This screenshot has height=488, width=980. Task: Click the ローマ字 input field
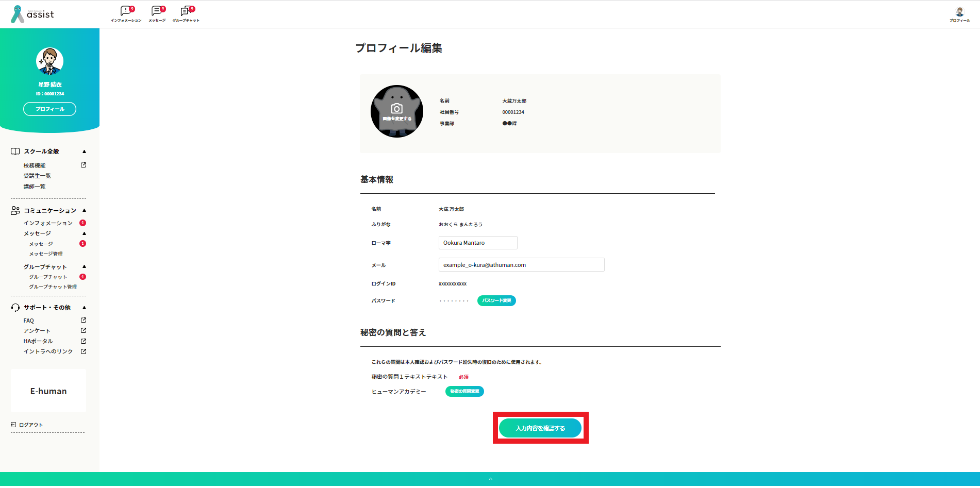(477, 243)
